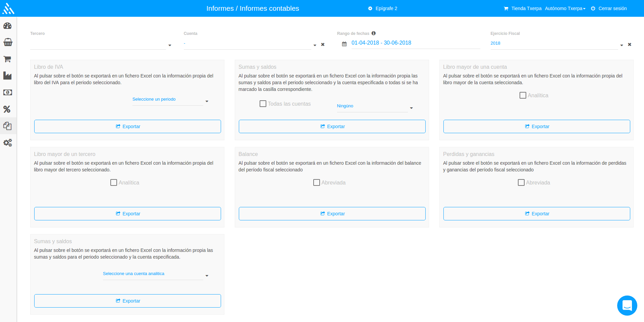
Task: Export the Libro de IVA report
Action: tap(127, 126)
